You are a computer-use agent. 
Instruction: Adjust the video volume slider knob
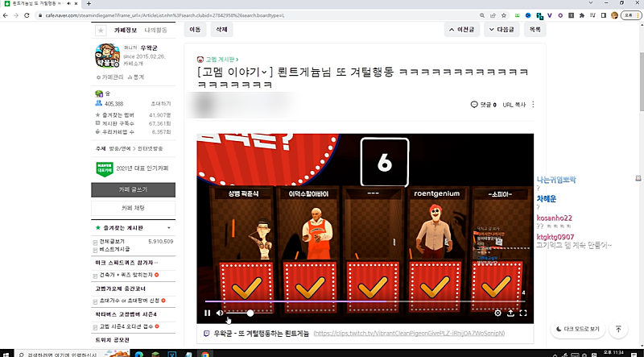(x=250, y=313)
